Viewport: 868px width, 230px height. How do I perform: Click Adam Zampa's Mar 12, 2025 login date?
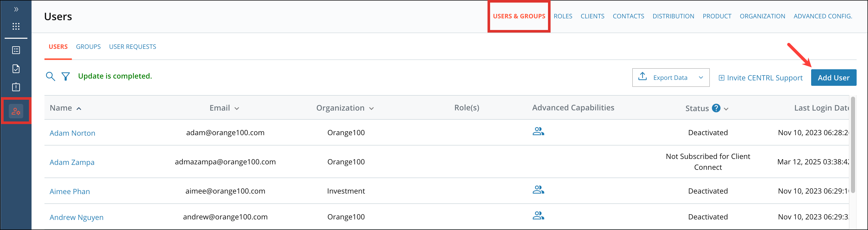813,162
